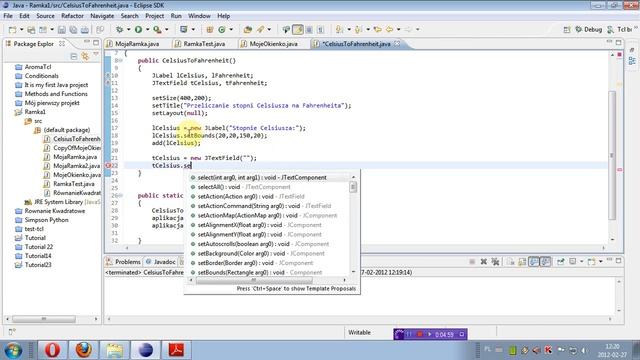Click the Previous Annotation toolbar icon
Viewport: 640px width, 360px height.
(x=358, y=29)
